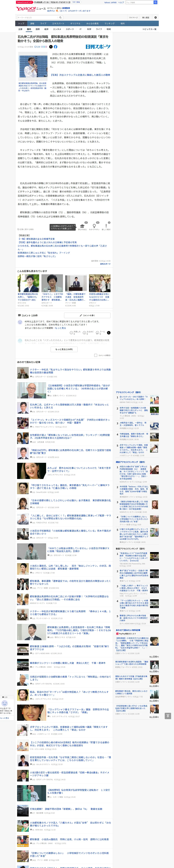Open the ライブ navigation tab
174x868 pixels.
tap(43, 24)
